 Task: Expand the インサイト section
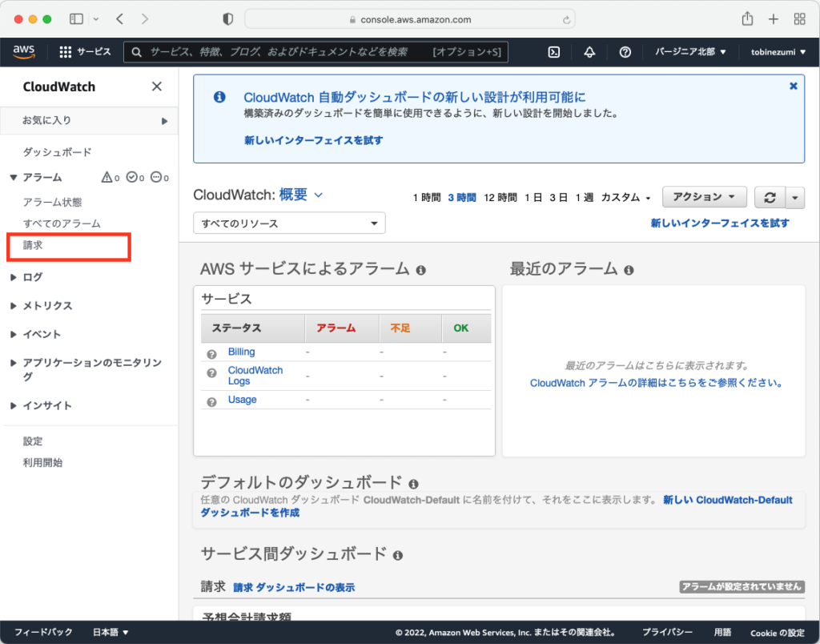coord(14,405)
